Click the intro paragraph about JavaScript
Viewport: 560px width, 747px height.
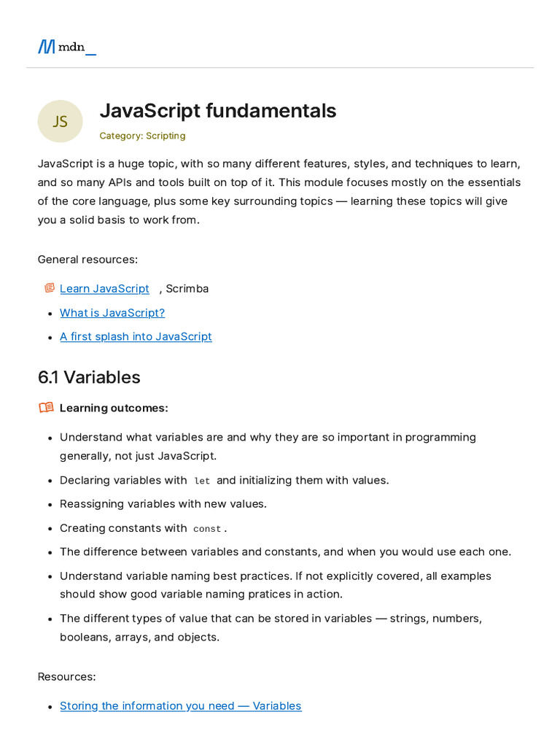[x=279, y=191]
